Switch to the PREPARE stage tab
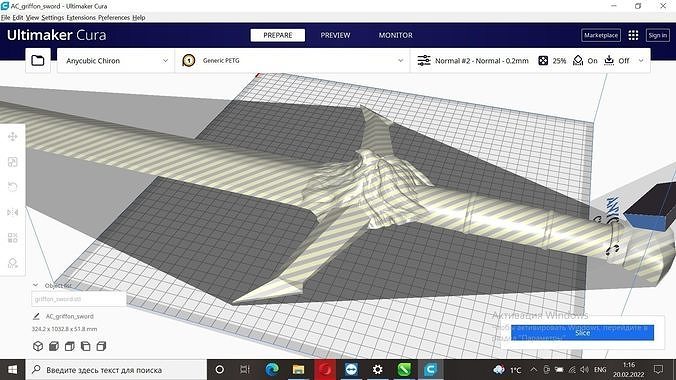This screenshot has height=380, width=676. 278,35
